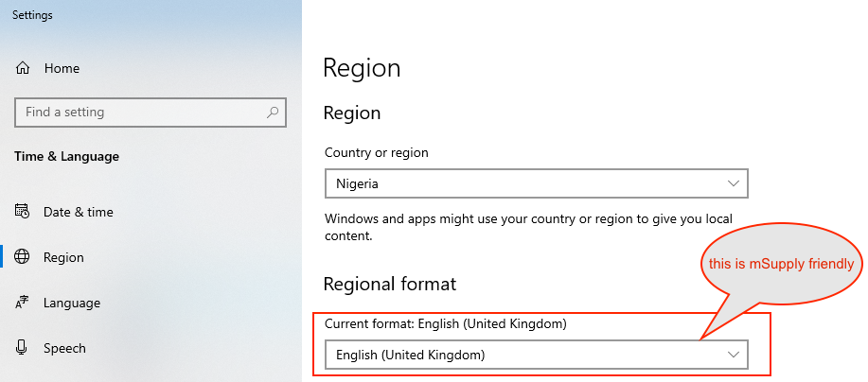This screenshot has width=868, height=382.
Task: Click the Region globe icon in sidebar
Action: pyautogui.click(x=23, y=257)
